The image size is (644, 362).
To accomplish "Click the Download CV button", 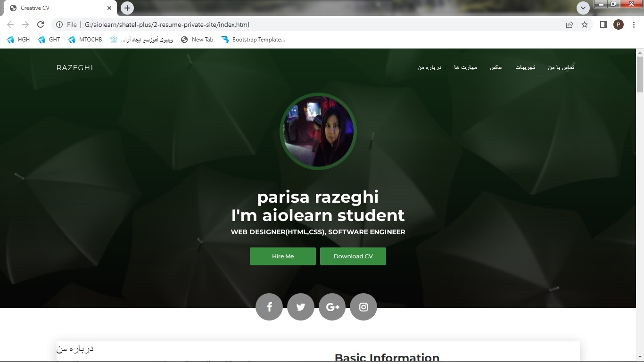I will 353,256.
